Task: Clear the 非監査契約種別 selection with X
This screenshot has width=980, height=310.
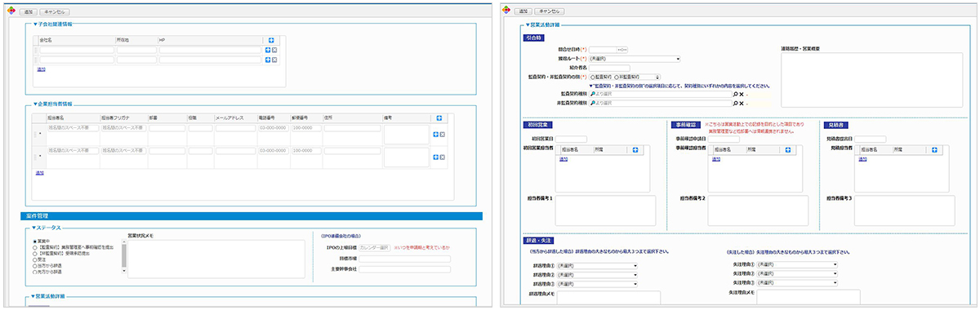Action: (x=742, y=104)
